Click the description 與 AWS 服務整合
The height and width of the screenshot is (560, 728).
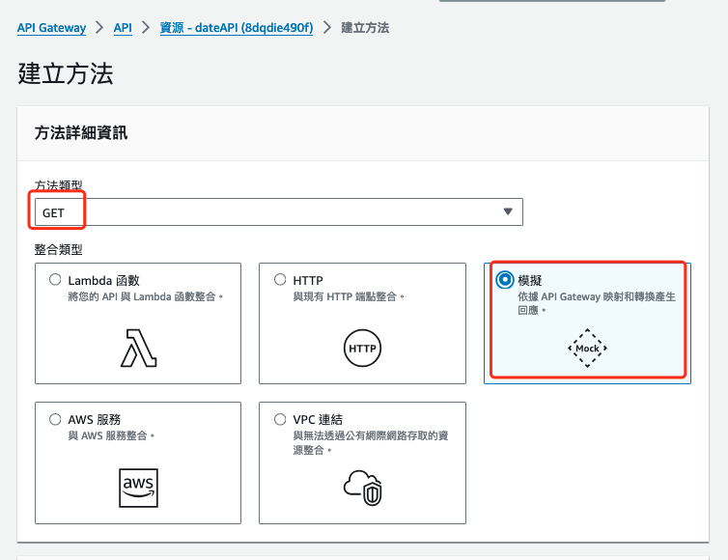[x=111, y=436]
